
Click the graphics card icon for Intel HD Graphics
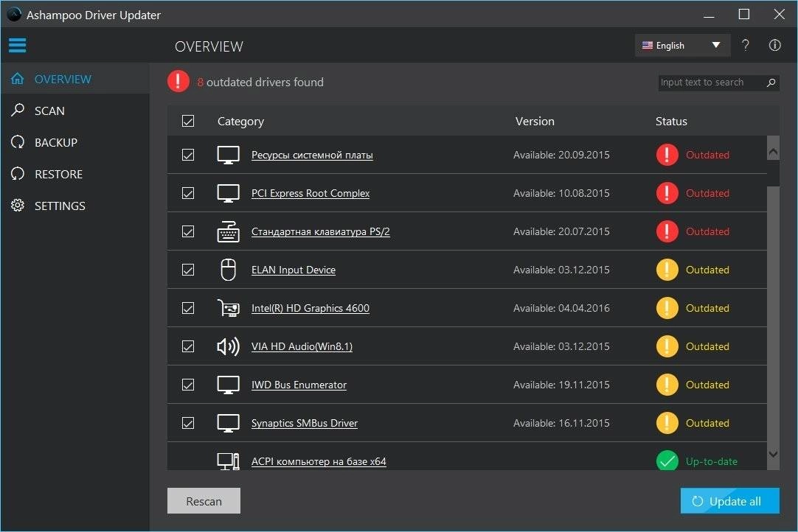(x=228, y=308)
